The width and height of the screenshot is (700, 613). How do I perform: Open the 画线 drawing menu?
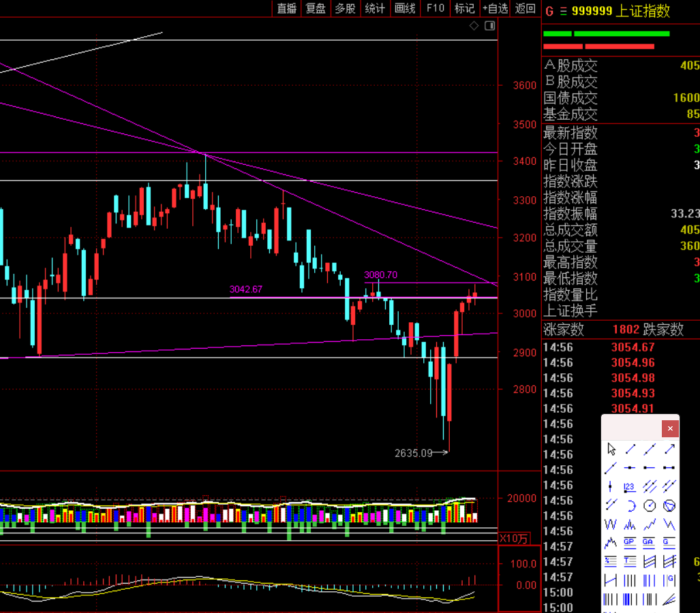coord(405,8)
